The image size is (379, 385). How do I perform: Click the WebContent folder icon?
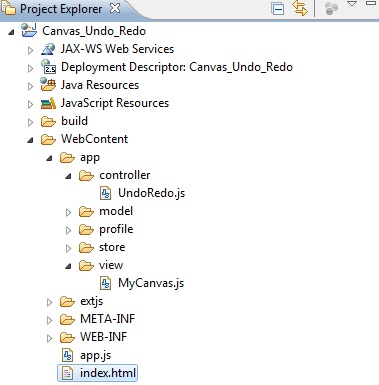click(48, 139)
